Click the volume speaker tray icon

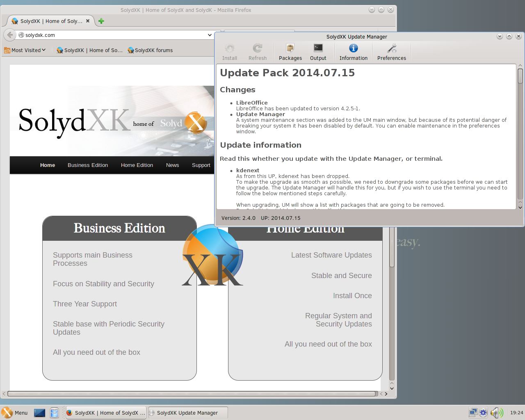pos(497,413)
